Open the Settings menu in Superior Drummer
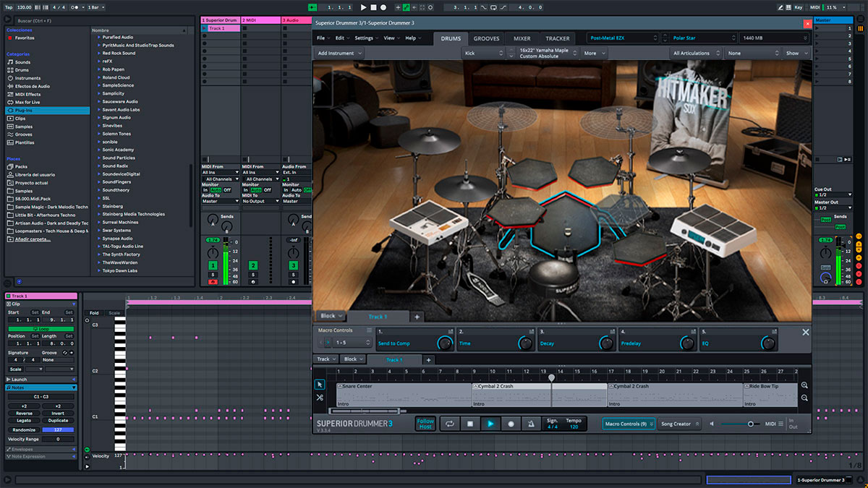868x488 pixels. 366,38
